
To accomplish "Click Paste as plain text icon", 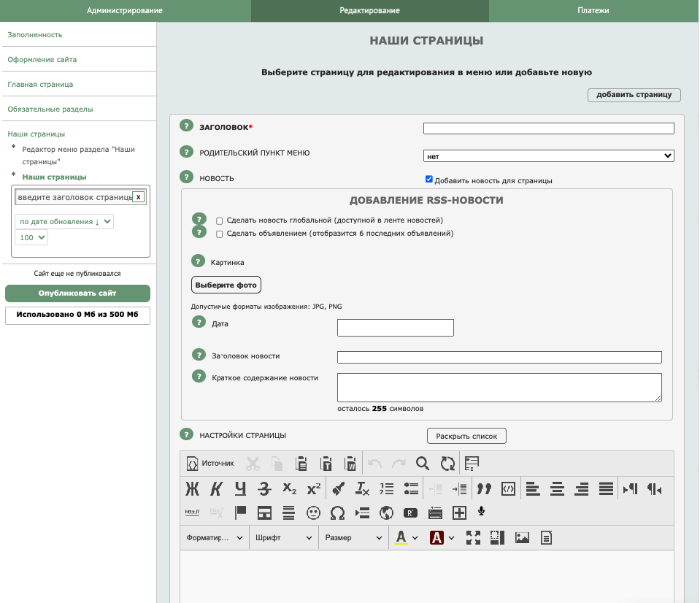I will [326, 464].
